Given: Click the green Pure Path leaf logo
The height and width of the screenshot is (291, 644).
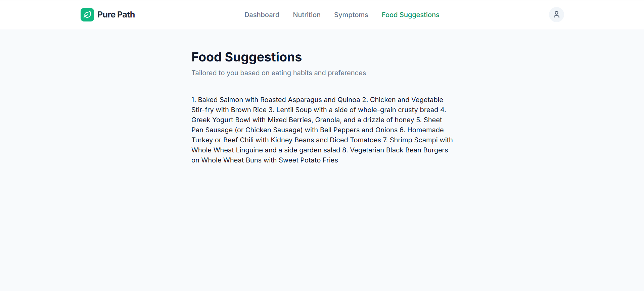Looking at the screenshot, I should [x=87, y=15].
